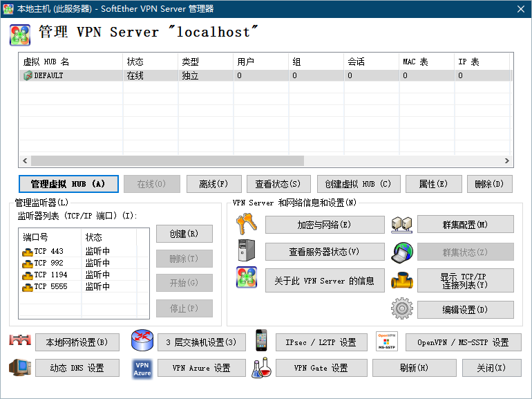The width and height of the screenshot is (532, 399).
Task: Open 管理虚拟 HUB (A)
Action: 68,184
